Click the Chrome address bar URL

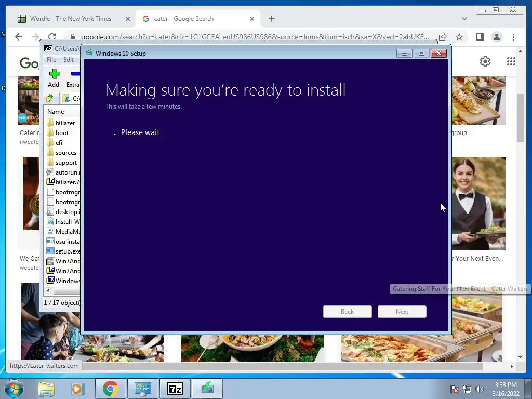pos(255,37)
